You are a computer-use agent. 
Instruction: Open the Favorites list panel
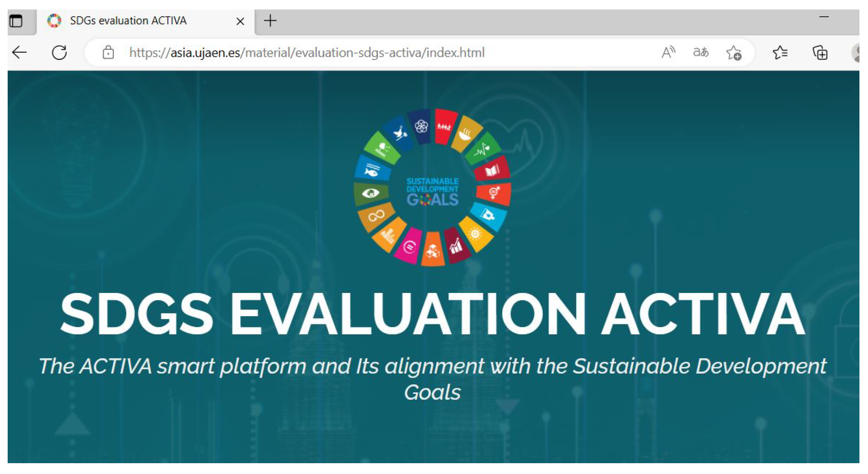tap(780, 53)
